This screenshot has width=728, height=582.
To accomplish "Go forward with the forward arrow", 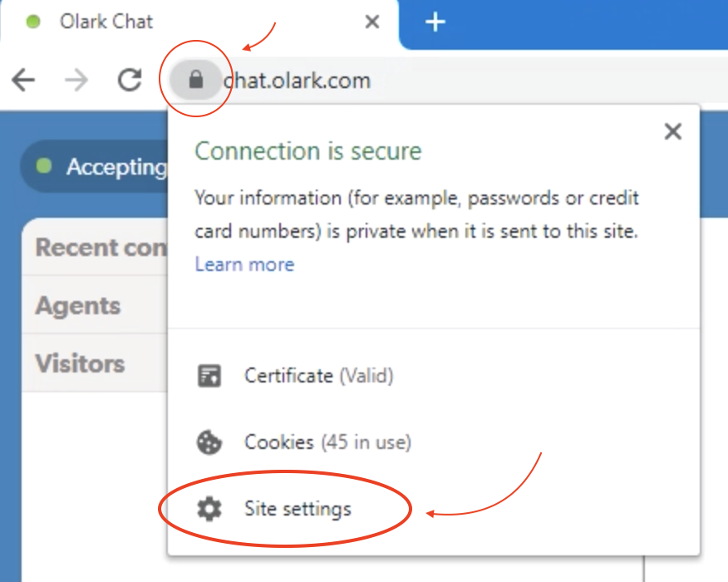I will tap(76, 81).
